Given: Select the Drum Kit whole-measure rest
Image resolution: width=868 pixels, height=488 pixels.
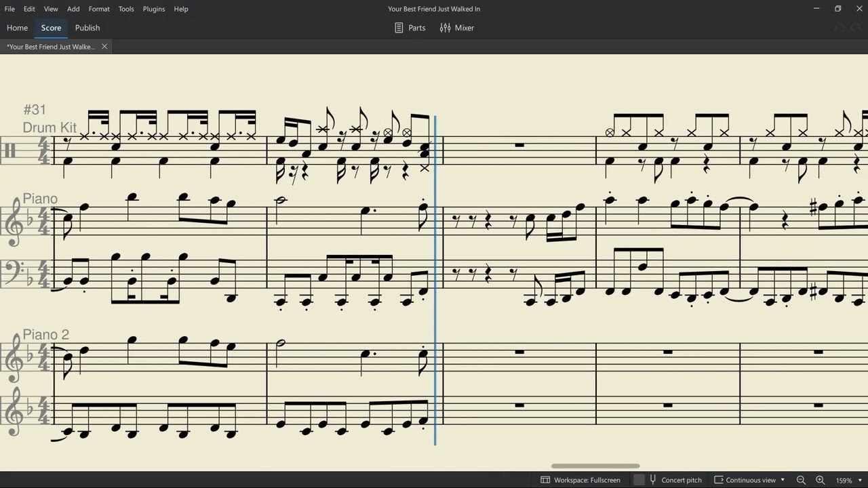Looking at the screenshot, I should click(x=519, y=145).
